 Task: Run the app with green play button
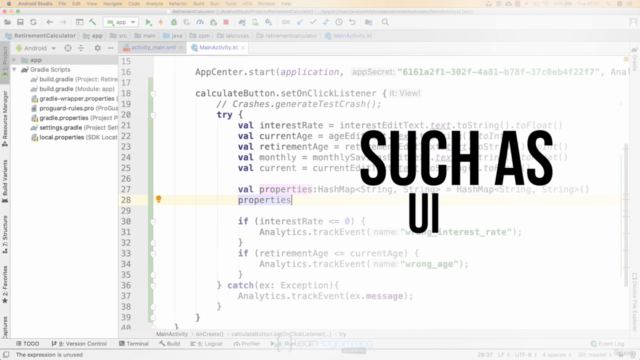point(148,22)
